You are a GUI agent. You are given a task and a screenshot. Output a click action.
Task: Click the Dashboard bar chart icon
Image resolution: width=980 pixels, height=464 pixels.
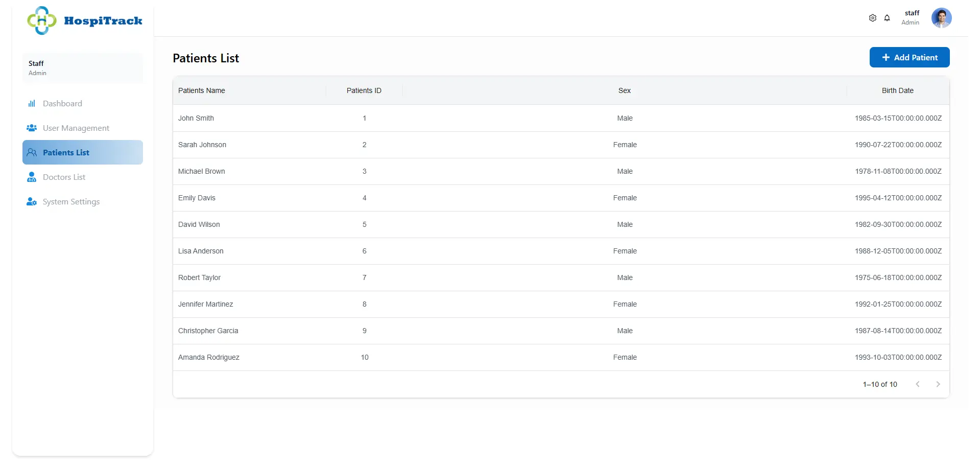pos(32,104)
